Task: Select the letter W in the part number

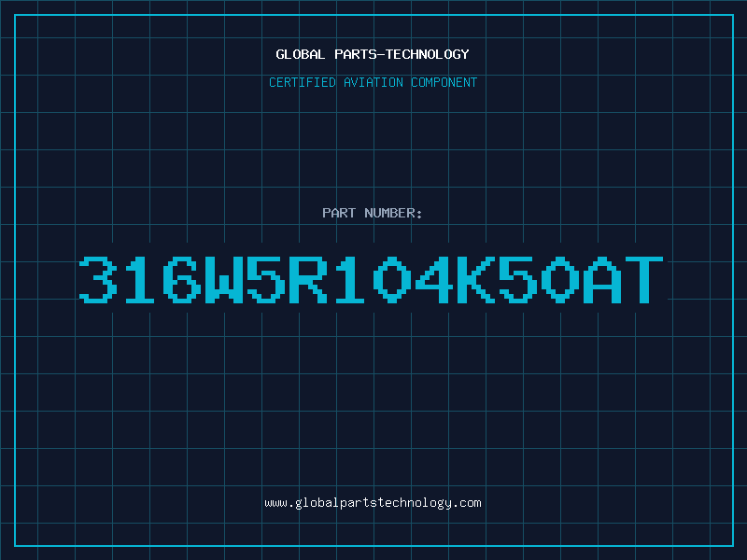Action: 224,279
